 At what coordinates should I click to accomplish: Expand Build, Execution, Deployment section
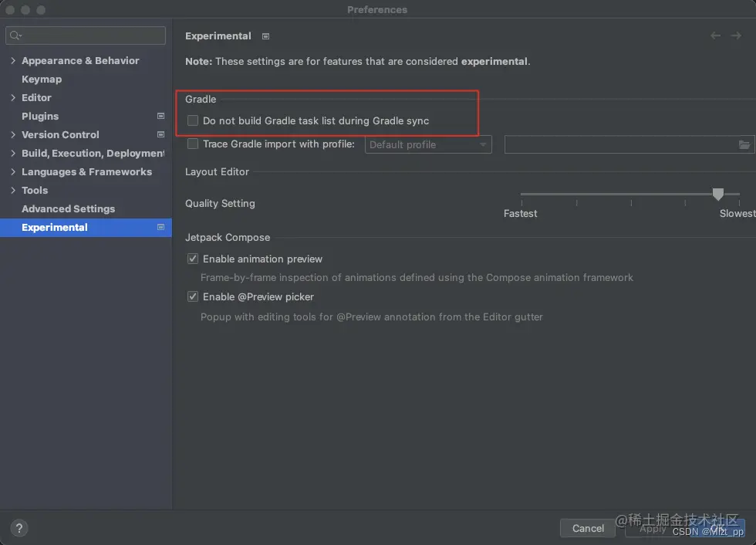pyautogui.click(x=13, y=154)
